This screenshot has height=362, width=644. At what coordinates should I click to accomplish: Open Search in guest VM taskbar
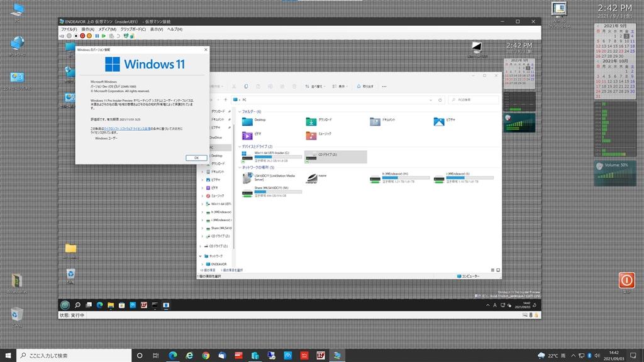77,305
